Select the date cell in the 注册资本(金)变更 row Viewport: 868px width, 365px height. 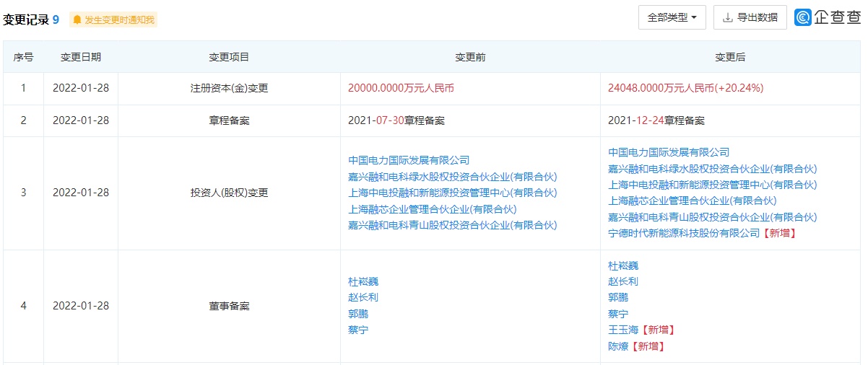81,88
